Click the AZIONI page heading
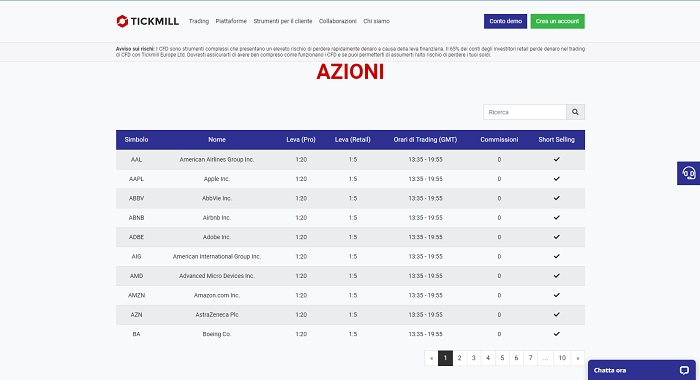This screenshot has width=700, height=380. 350,72
